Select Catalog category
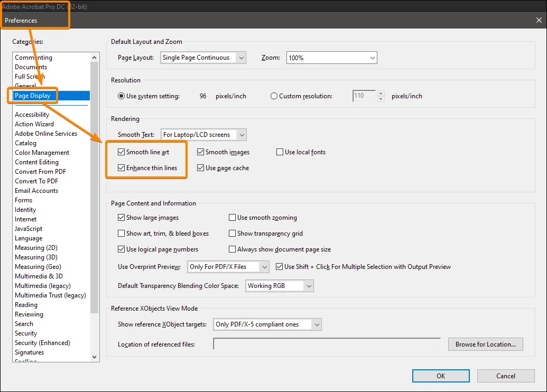 [25, 143]
